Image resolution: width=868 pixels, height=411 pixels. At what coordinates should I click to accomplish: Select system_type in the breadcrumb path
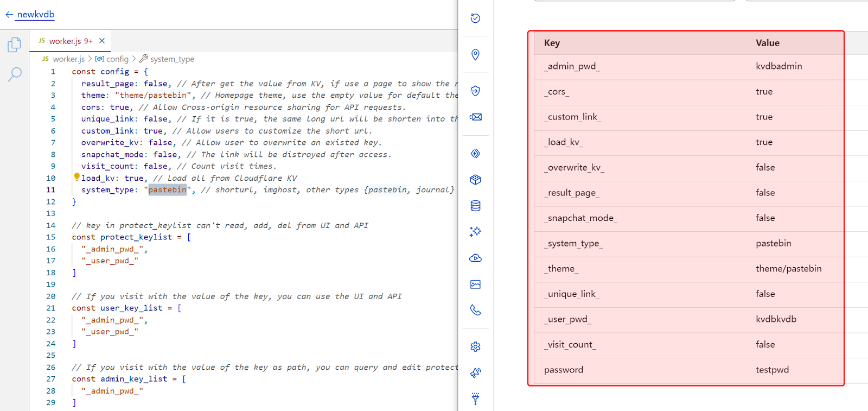171,59
